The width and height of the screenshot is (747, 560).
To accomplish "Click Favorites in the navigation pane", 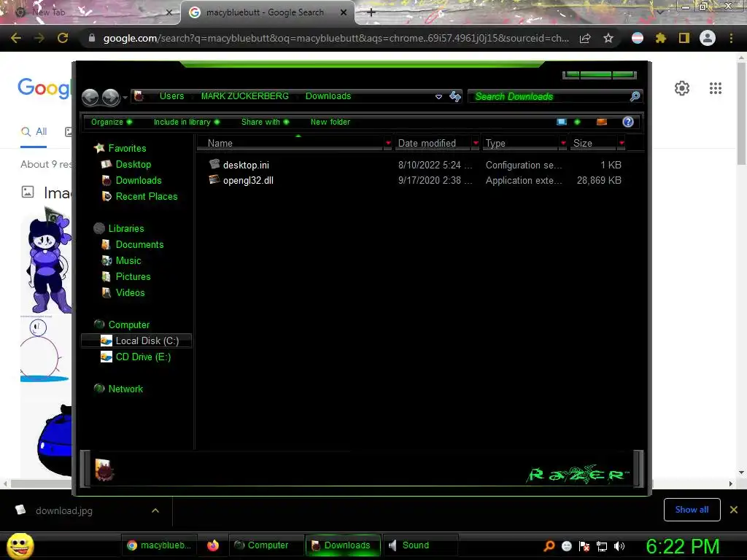I will tap(127, 148).
